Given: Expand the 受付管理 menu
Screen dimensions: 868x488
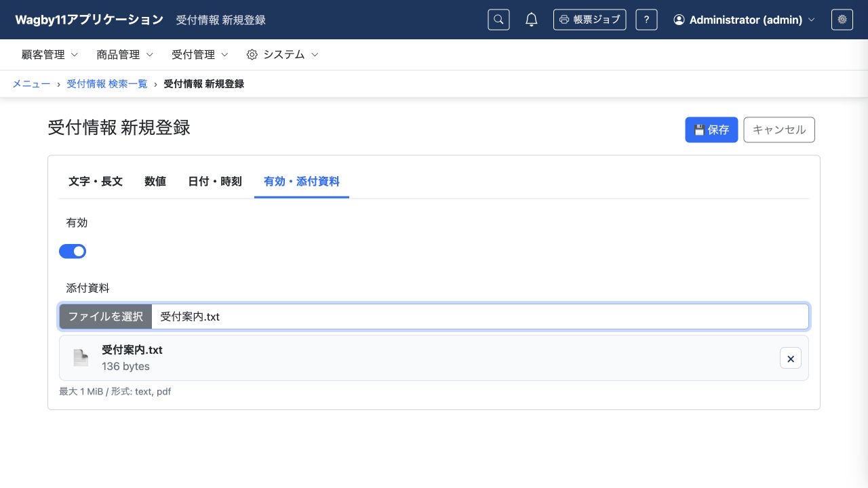Looking at the screenshot, I should [x=200, y=55].
